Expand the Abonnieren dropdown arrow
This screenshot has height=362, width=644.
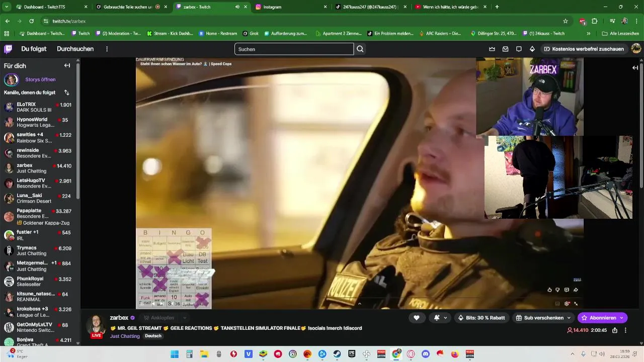621,318
